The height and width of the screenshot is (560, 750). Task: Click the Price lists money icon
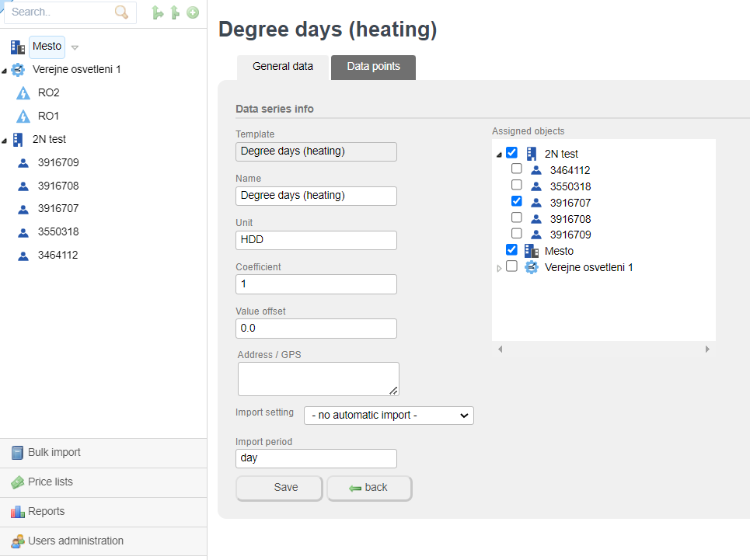click(x=17, y=482)
